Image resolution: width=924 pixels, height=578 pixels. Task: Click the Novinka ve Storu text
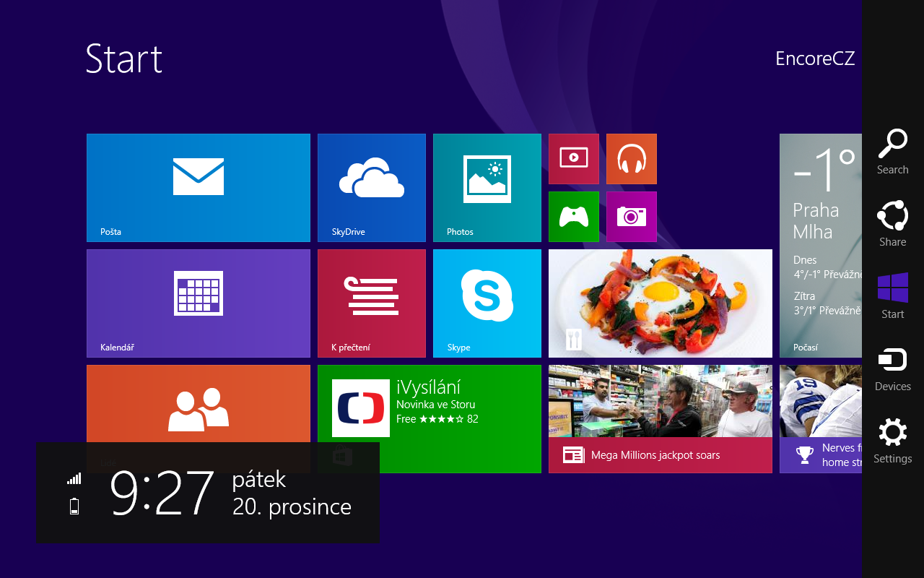coord(436,405)
